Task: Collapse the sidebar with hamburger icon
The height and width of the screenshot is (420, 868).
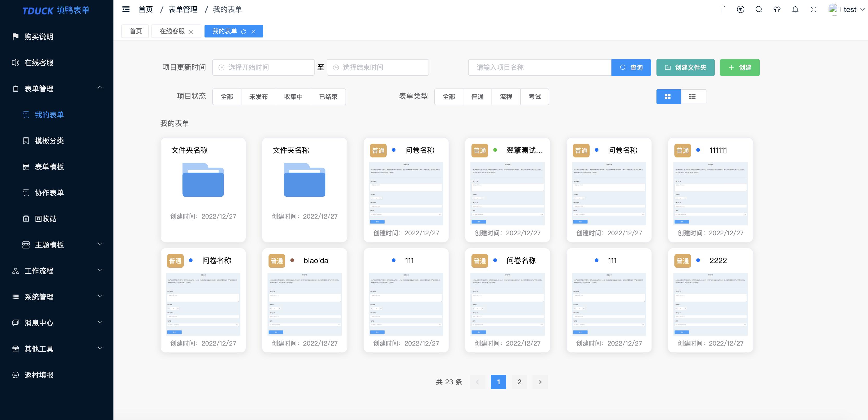Action: [x=126, y=9]
